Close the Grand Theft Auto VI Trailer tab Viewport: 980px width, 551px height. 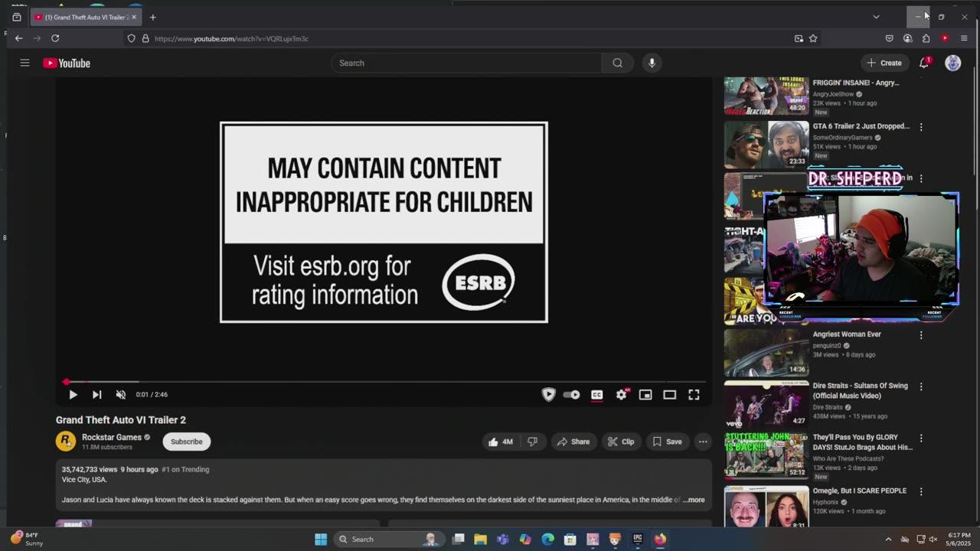(133, 17)
